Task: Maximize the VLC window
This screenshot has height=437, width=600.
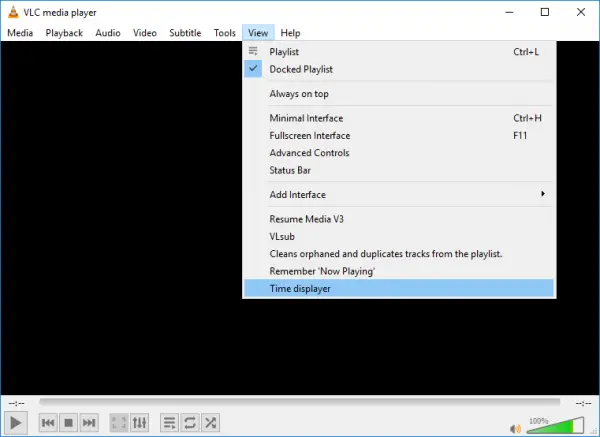Action: pyautogui.click(x=545, y=12)
